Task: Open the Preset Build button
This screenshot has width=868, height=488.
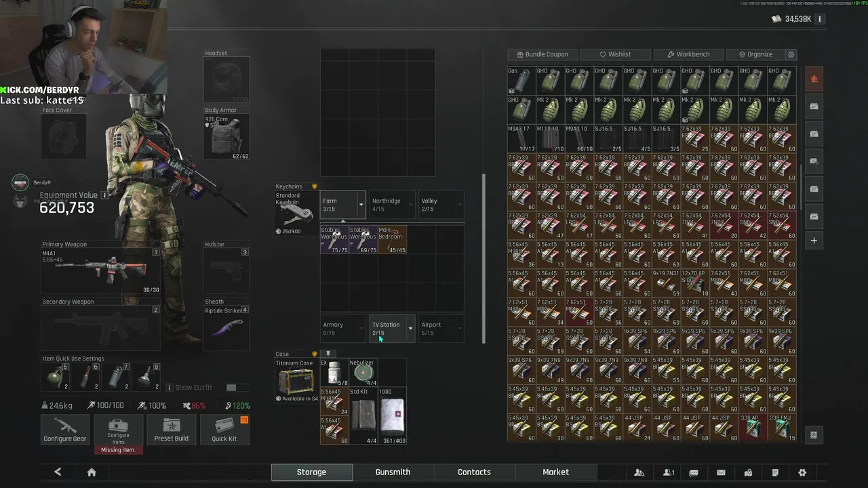Action: tap(172, 430)
